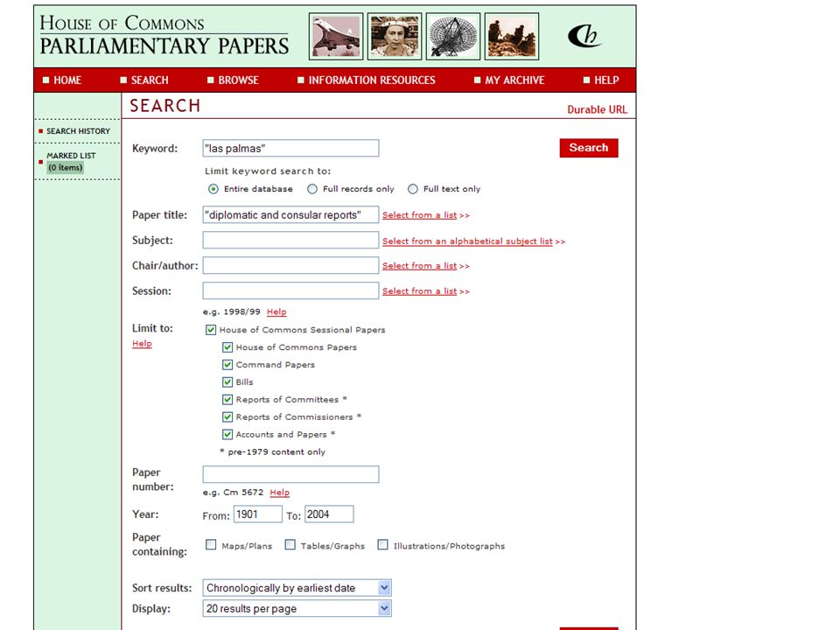Focus the Paper title input field
The image size is (840, 630).
pyautogui.click(x=290, y=215)
